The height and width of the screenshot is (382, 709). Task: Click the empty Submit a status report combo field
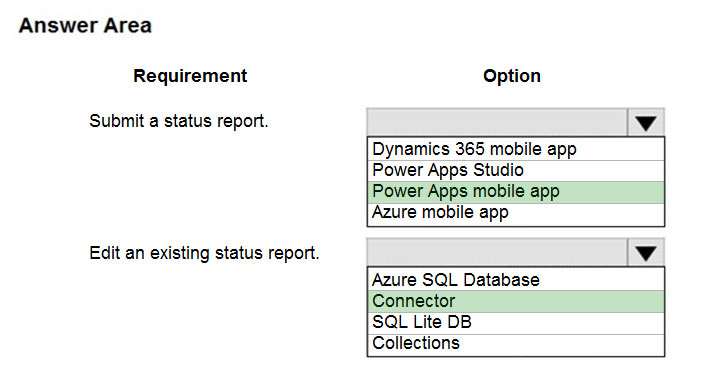tap(497, 123)
